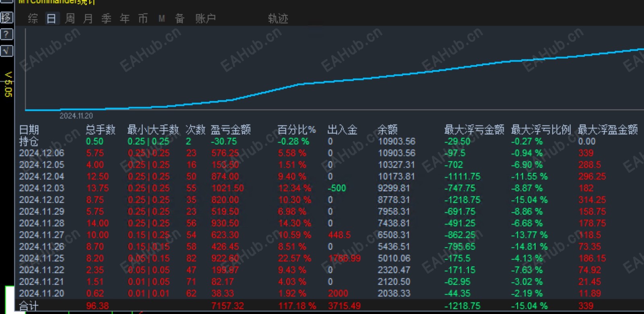Select the 2024.11.25 date row

coord(42,258)
